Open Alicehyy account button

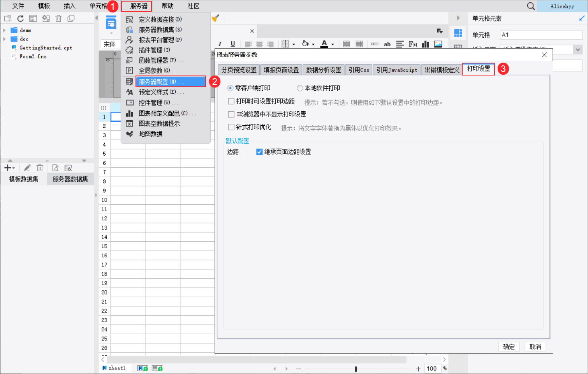562,6
